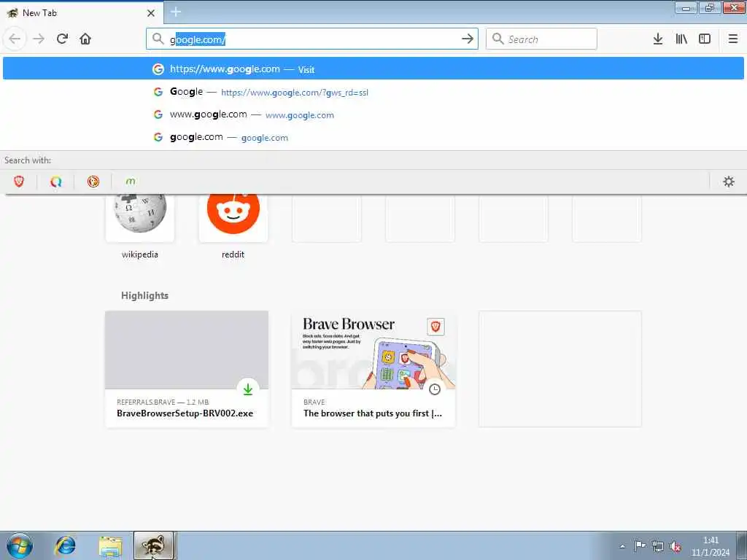Open the hamburger application menu
The image size is (747, 560).
(733, 39)
